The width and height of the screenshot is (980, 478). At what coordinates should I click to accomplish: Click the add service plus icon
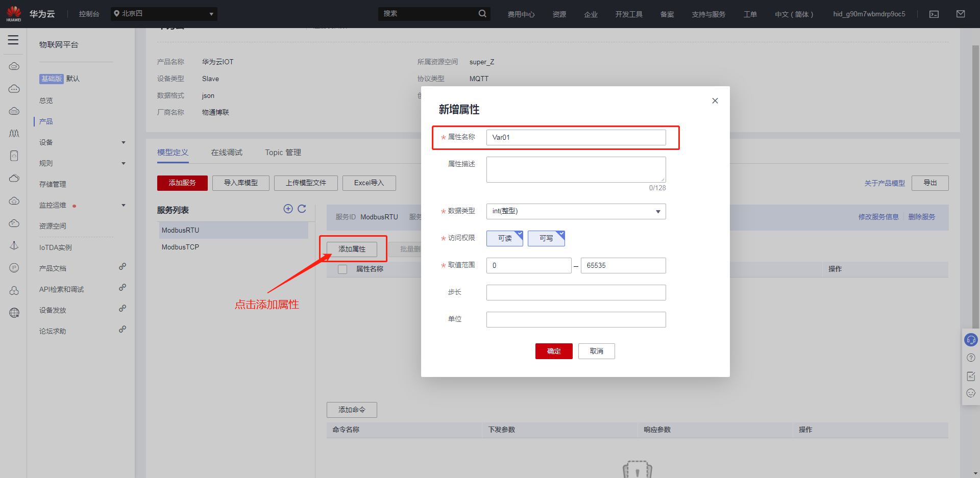(x=288, y=209)
